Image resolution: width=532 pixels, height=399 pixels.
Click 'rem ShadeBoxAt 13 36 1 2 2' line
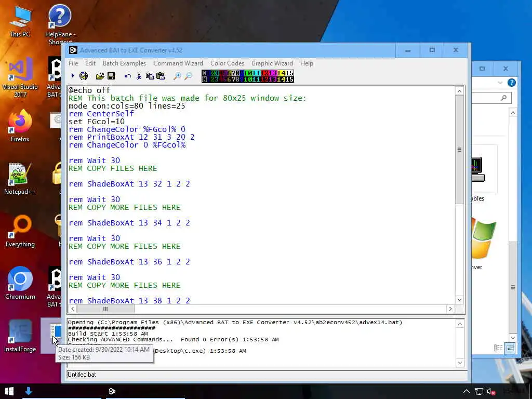[x=129, y=262]
